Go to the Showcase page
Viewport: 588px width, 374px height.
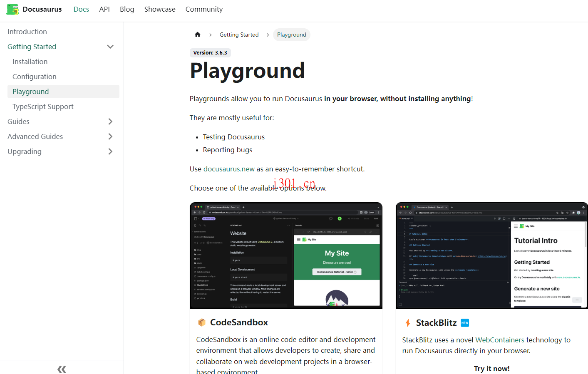(160, 9)
